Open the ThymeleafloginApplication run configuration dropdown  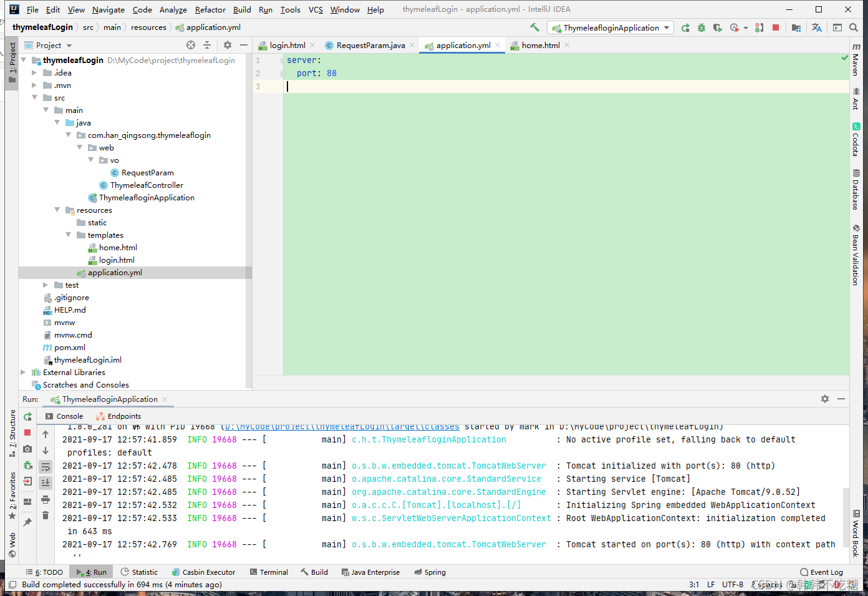click(611, 27)
